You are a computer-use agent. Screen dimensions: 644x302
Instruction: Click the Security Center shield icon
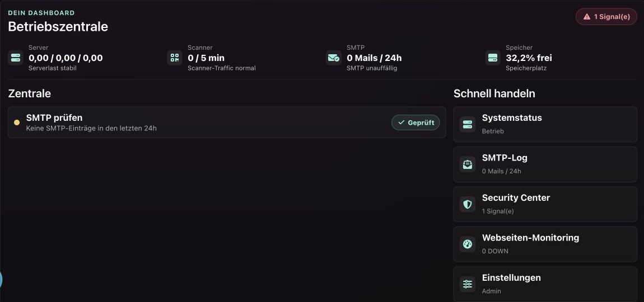tap(468, 204)
